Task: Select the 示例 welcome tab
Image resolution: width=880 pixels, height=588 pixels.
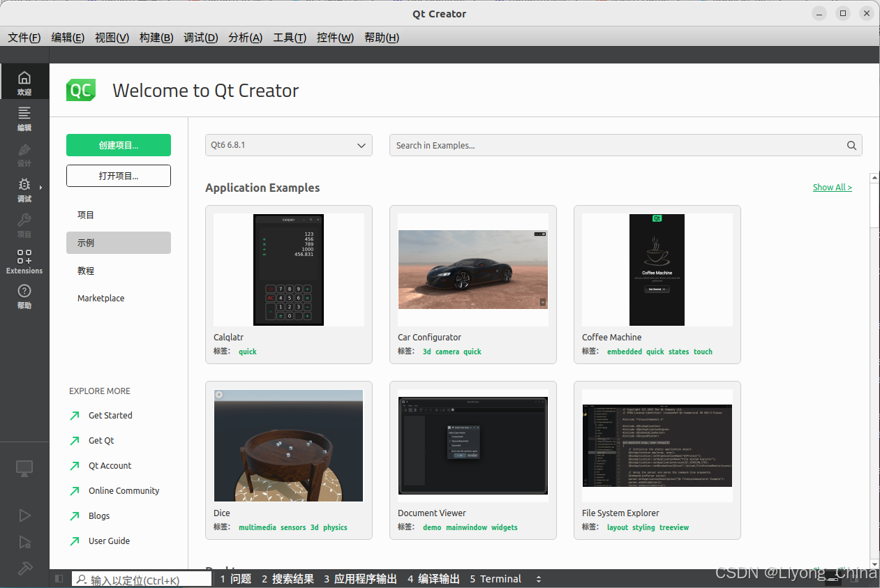Action: [119, 243]
